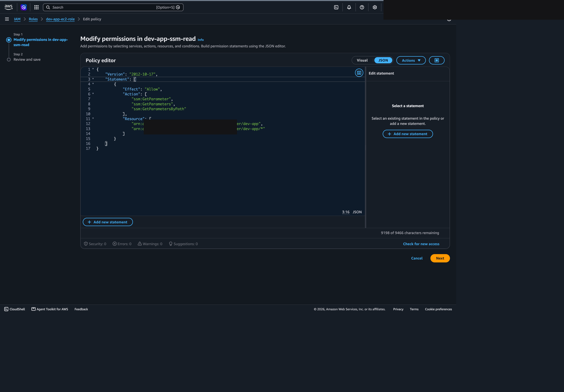The image size is (564, 392).
Task: Click the Search input field
Action: (x=113, y=7)
